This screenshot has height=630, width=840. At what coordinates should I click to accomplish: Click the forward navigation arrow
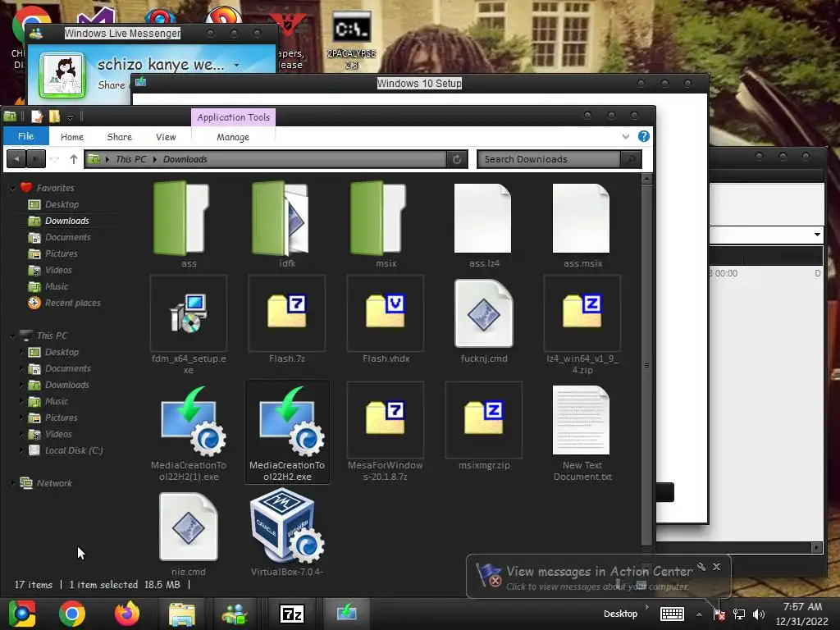coord(36,159)
